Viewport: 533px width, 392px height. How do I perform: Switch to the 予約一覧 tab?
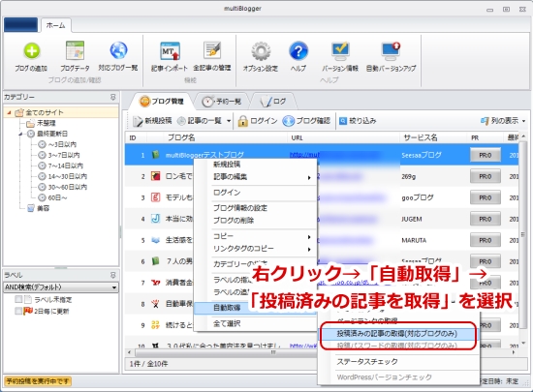pos(222,101)
